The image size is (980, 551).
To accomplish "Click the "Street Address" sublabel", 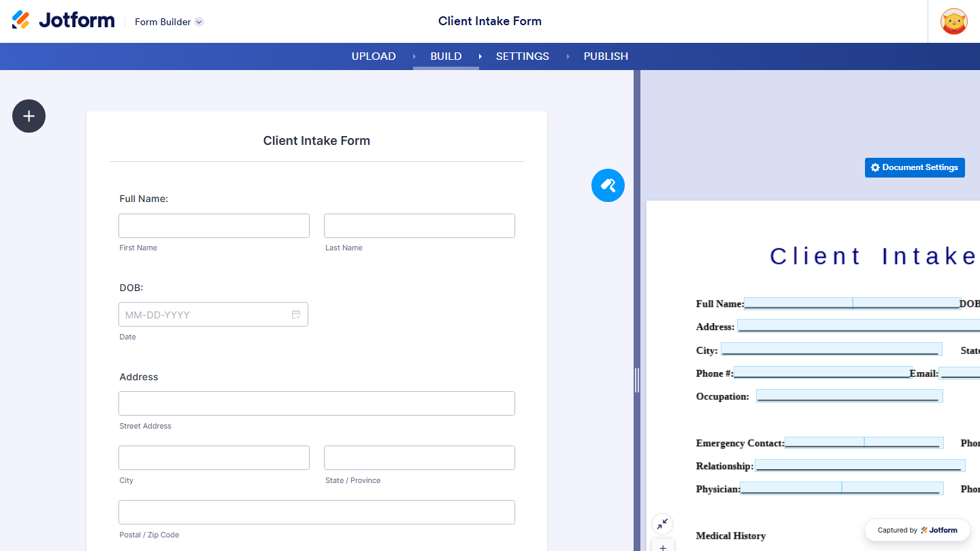I will point(146,426).
